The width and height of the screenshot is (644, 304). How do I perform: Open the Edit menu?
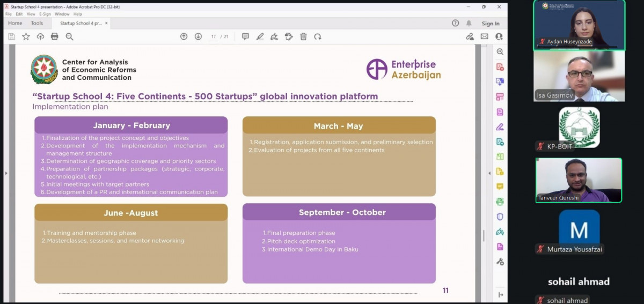[19, 14]
